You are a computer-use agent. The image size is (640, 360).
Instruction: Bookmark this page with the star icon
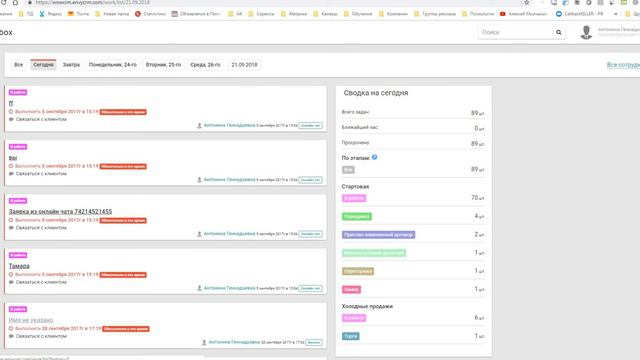527,2
